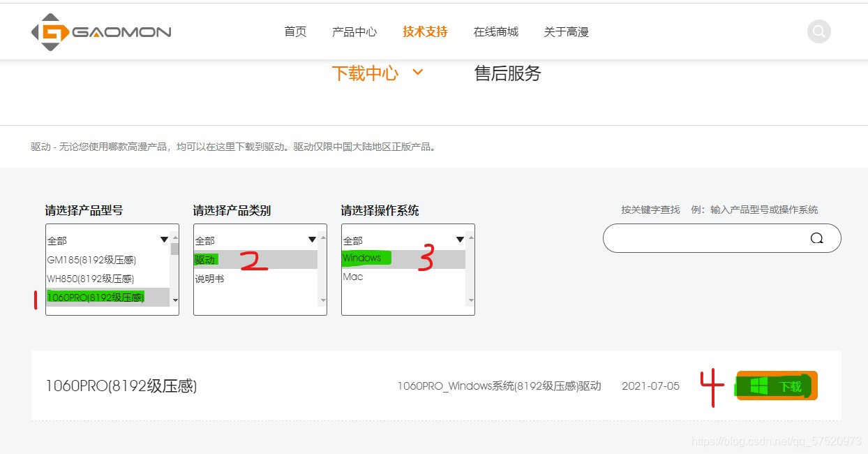Select 全部 in operating system list
868x454 pixels.
(403, 240)
